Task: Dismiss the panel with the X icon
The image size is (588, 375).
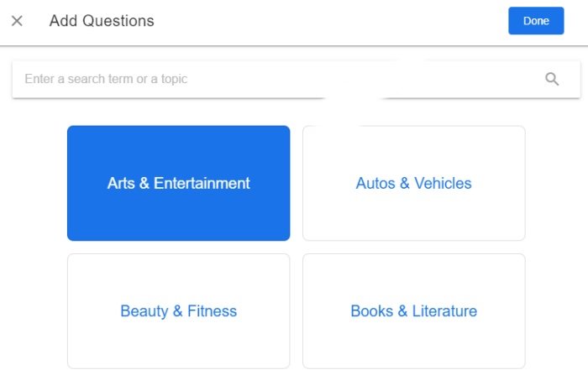Action: [x=17, y=21]
